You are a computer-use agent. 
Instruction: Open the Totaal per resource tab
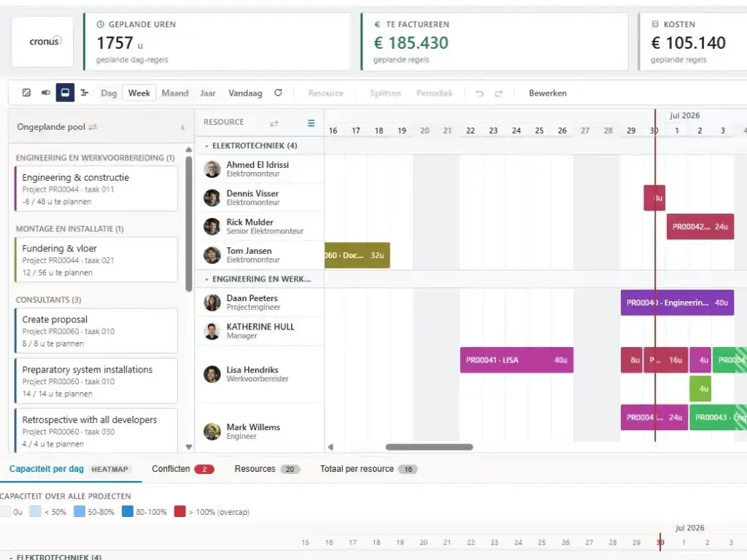tap(368, 469)
